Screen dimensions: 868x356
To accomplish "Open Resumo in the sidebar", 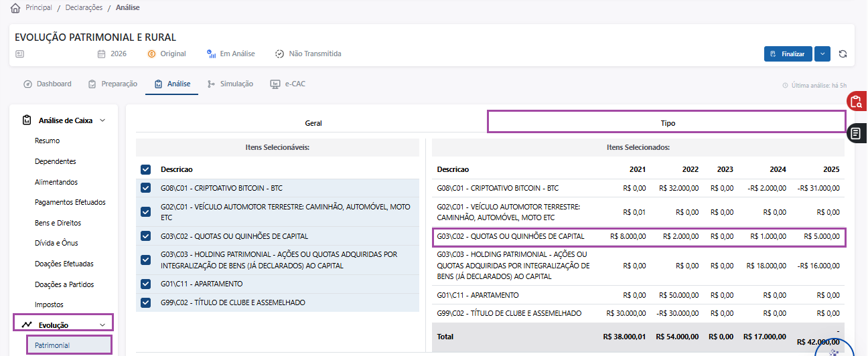I will click(47, 141).
